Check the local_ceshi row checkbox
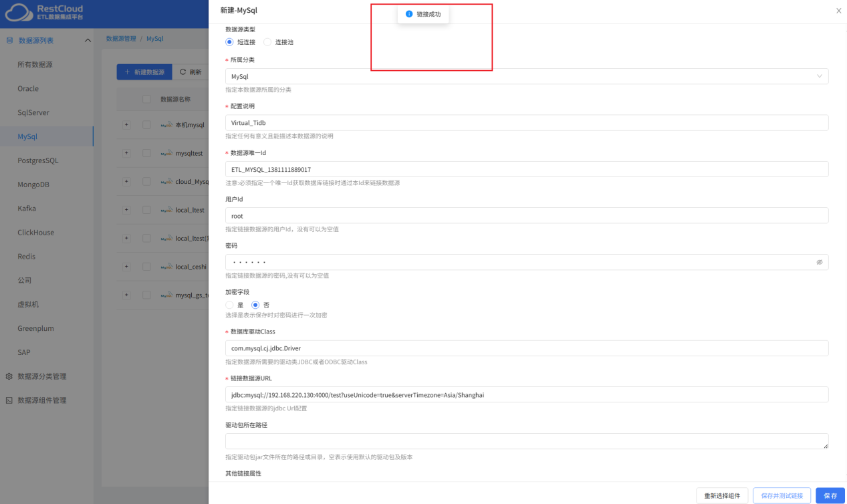Viewport: 847px width, 504px height. coord(146,267)
